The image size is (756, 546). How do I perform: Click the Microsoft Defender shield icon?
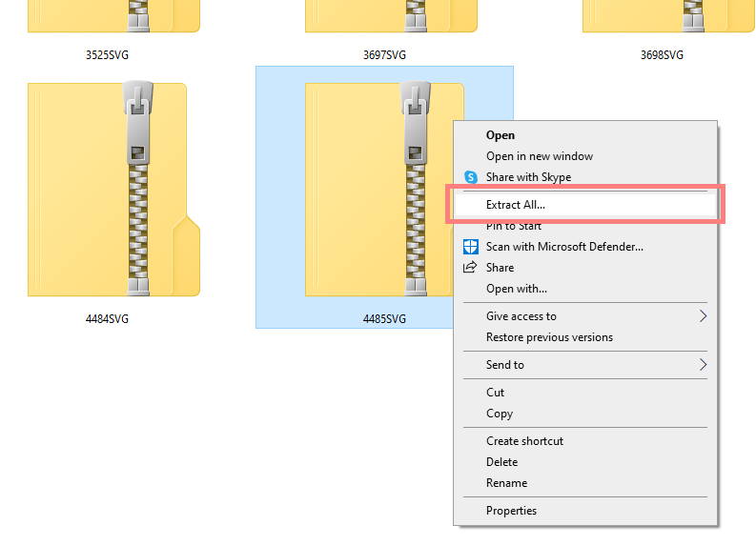[x=471, y=247]
